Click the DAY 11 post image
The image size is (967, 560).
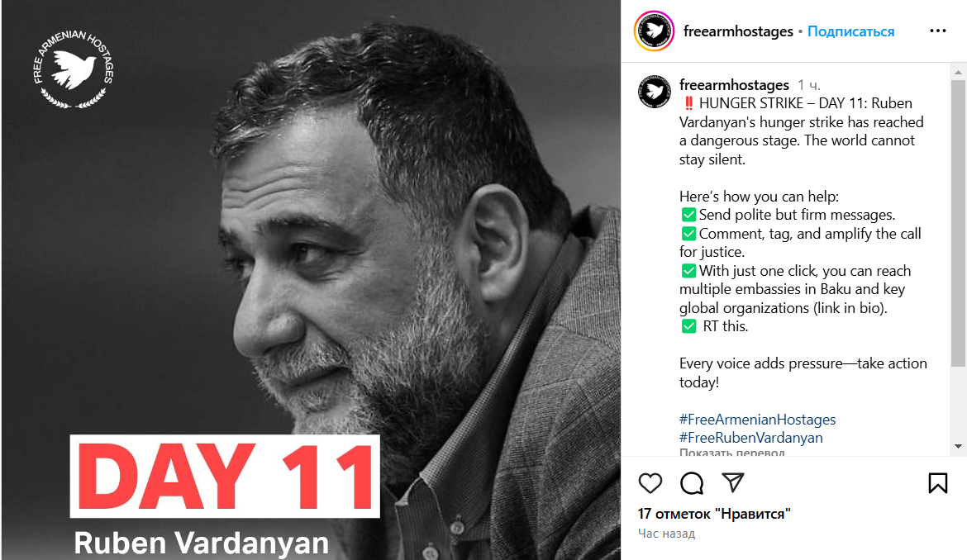pos(311,280)
